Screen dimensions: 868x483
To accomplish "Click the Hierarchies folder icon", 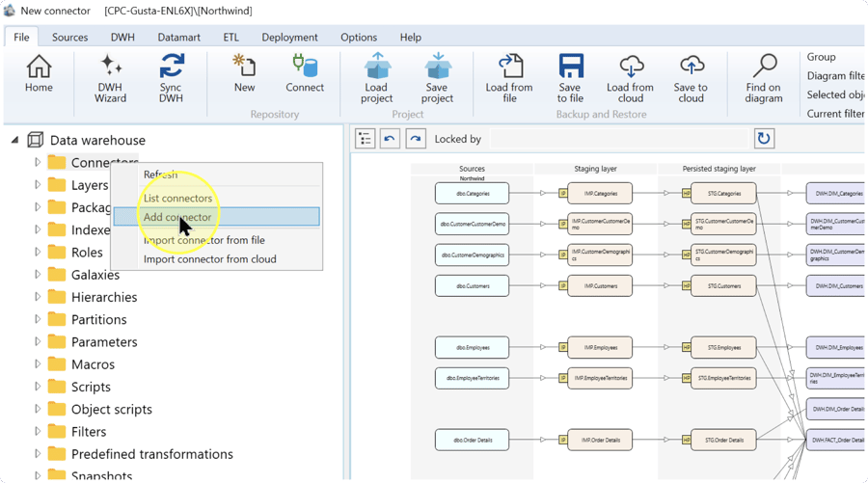I will (x=57, y=297).
